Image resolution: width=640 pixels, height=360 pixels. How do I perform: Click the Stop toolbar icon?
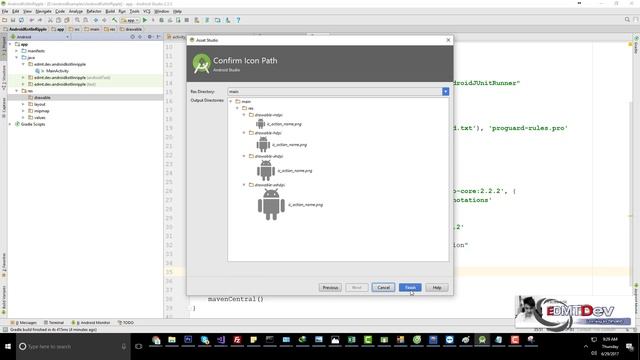point(187,20)
